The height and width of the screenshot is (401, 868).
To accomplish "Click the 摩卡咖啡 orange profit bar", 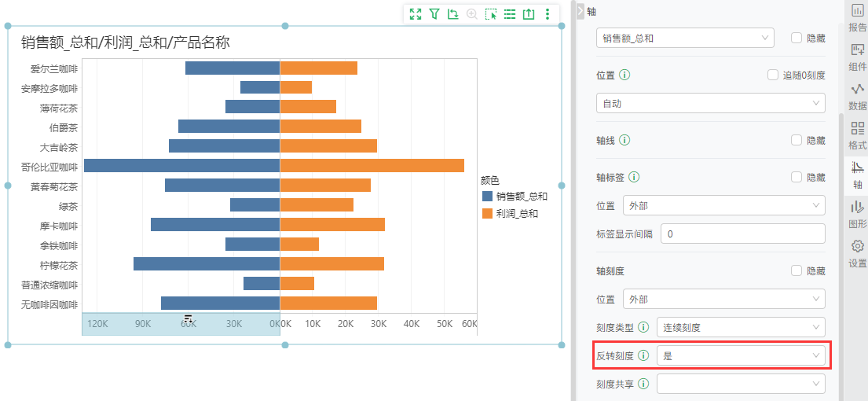I will click(332, 224).
